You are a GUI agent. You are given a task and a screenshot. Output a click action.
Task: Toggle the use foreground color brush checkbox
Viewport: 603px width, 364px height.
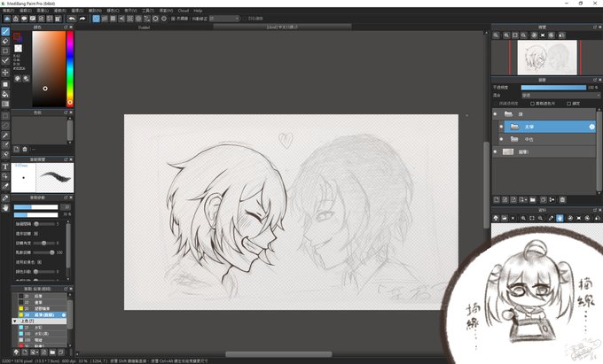click(x=39, y=262)
